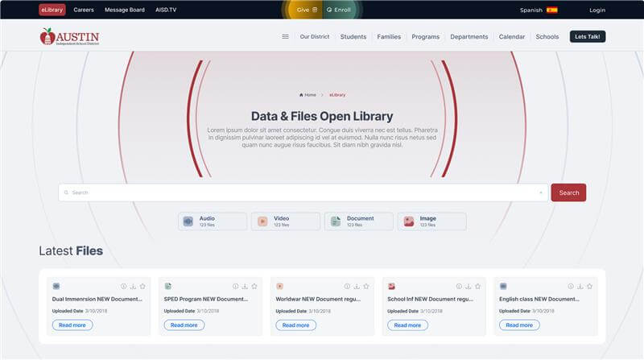Filter files by Audio category
Image resolution: width=644 pixels, height=360 pixels.
[x=213, y=221]
